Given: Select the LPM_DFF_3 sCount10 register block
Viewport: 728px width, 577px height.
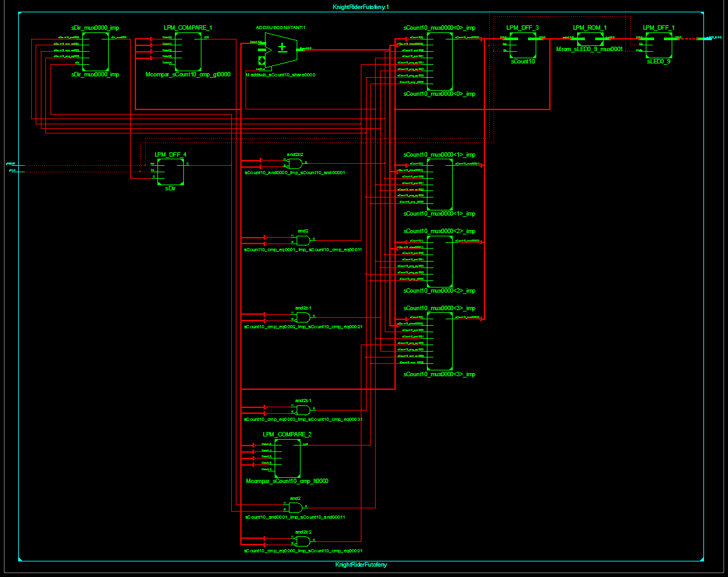Looking at the screenshot, I should pyautogui.click(x=523, y=45).
